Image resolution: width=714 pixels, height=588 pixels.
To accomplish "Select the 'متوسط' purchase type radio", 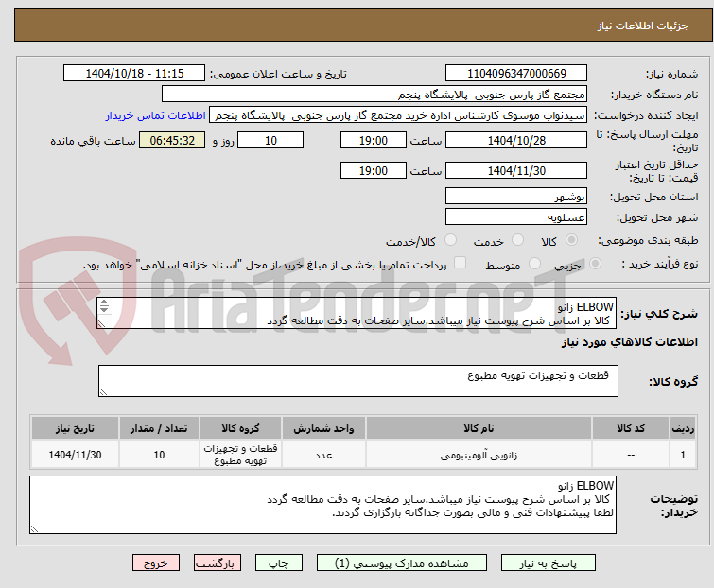I will [x=534, y=264].
